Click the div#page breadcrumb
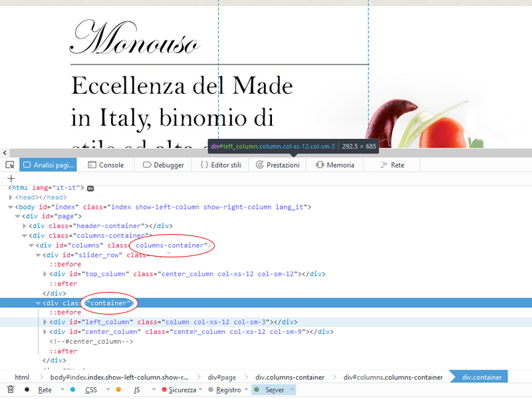 222,377
